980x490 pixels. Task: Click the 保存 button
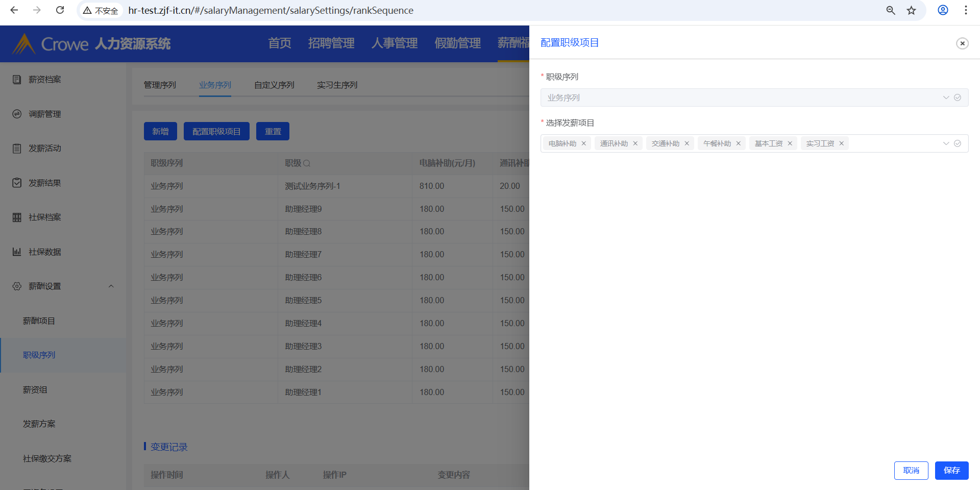951,470
